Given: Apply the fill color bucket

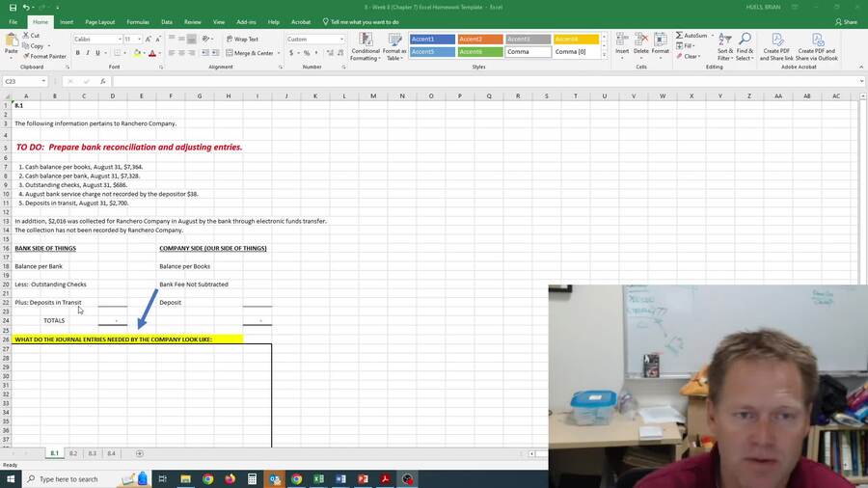Looking at the screenshot, I should pyautogui.click(x=137, y=53).
